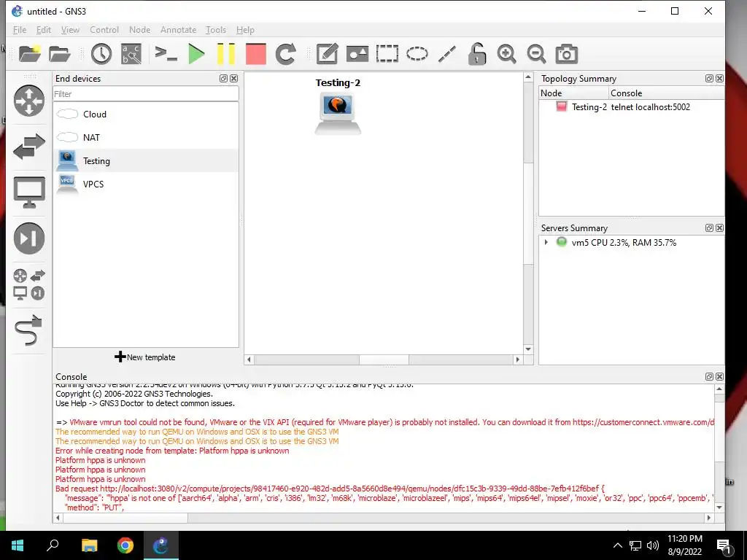Float the Console panel
Image resolution: width=747 pixels, height=560 pixels.
tap(709, 377)
